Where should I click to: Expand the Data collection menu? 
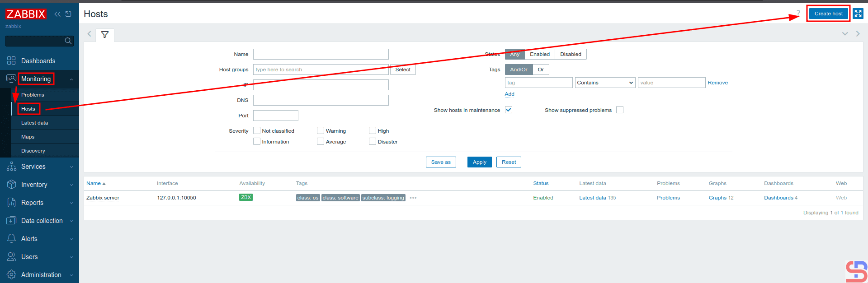[x=42, y=221]
